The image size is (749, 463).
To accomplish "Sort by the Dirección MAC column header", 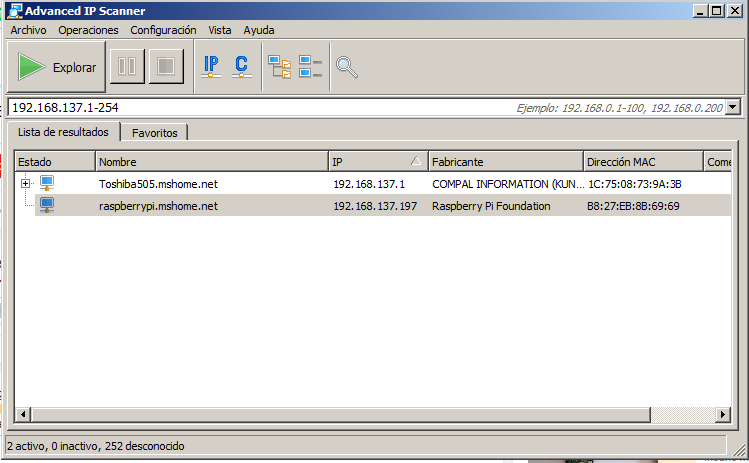I will [x=643, y=162].
